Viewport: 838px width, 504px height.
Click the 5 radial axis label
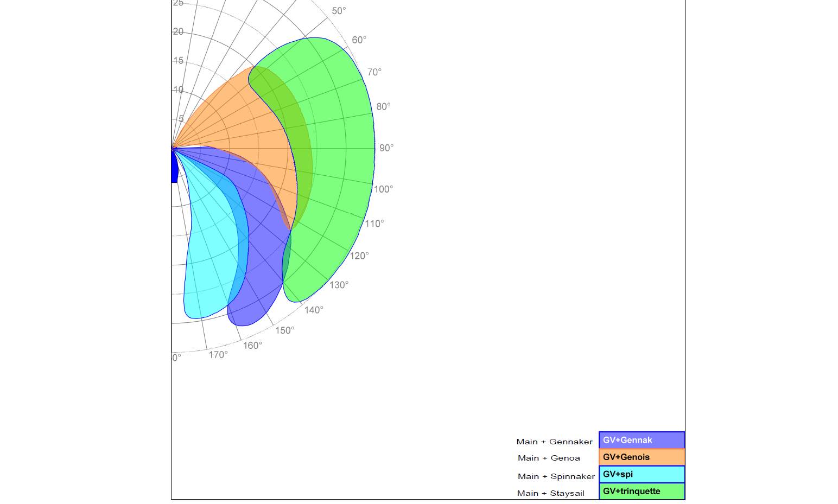pyautogui.click(x=181, y=119)
